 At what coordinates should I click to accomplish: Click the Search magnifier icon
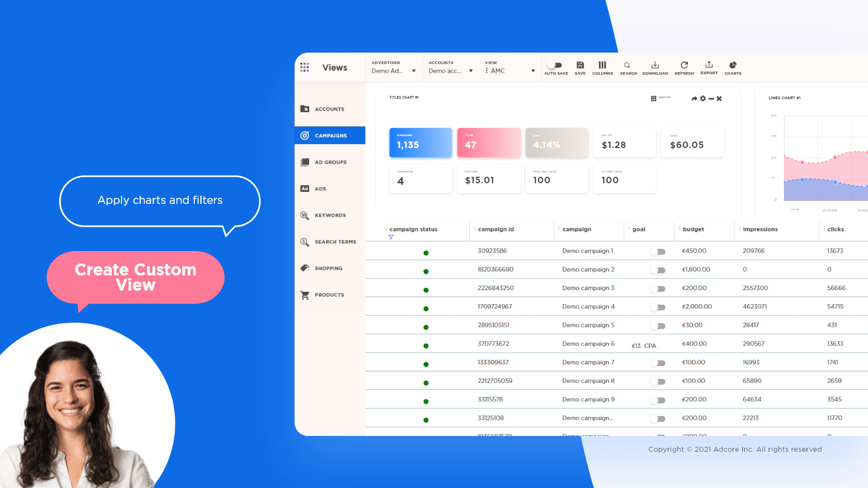click(627, 66)
